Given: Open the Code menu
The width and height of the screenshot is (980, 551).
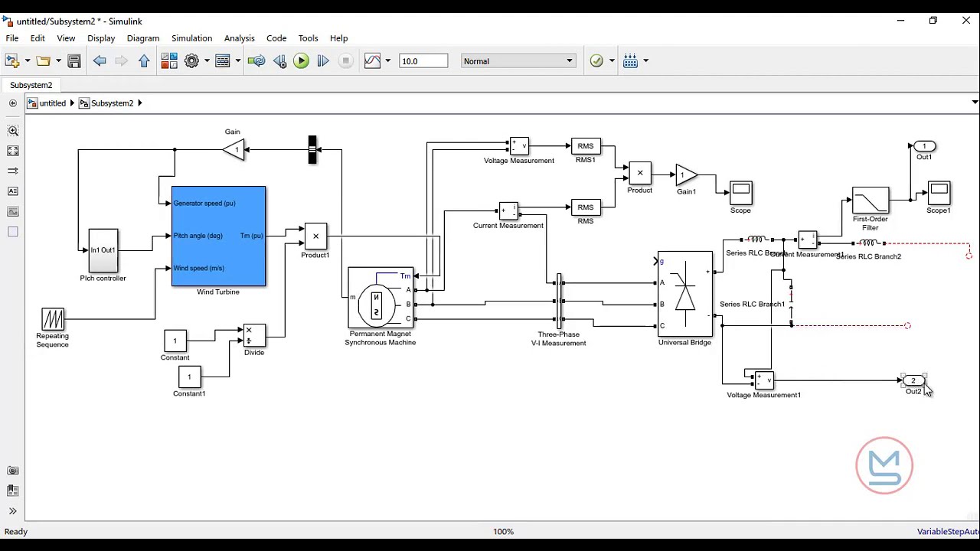Looking at the screenshot, I should tap(276, 38).
